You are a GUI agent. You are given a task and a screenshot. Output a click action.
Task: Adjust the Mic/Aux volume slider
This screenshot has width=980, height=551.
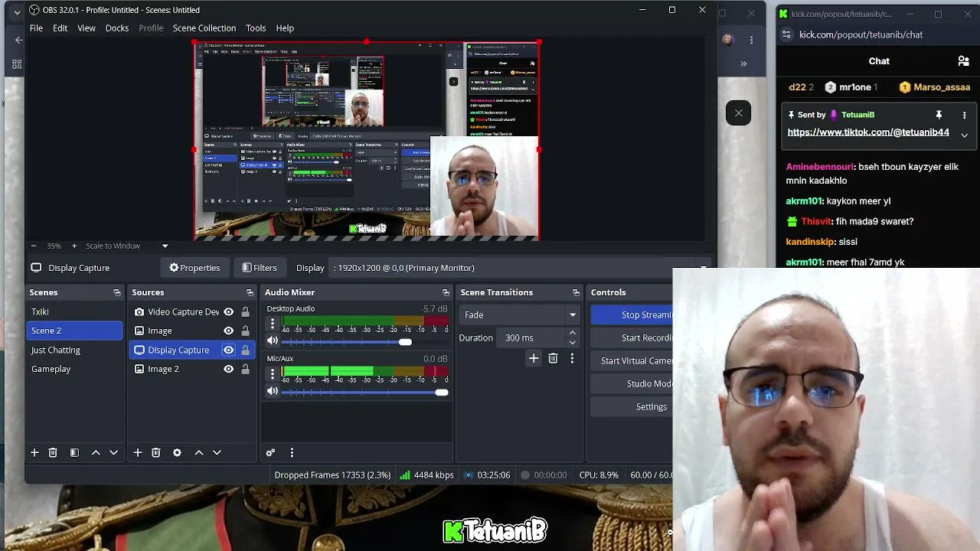441,392
